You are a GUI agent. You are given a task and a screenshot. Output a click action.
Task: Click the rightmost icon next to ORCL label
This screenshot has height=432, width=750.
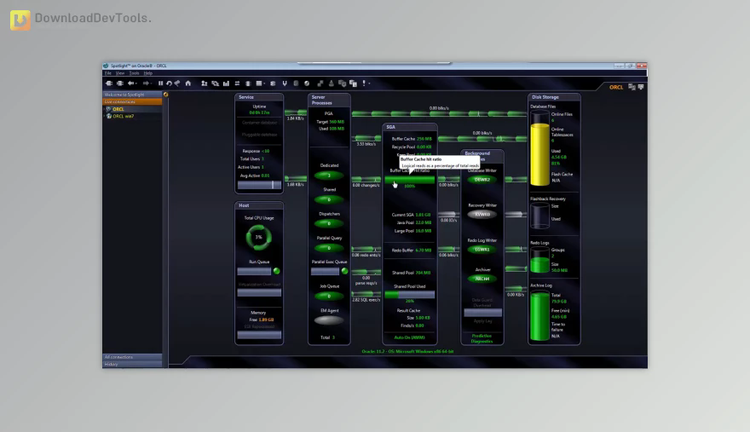click(641, 87)
